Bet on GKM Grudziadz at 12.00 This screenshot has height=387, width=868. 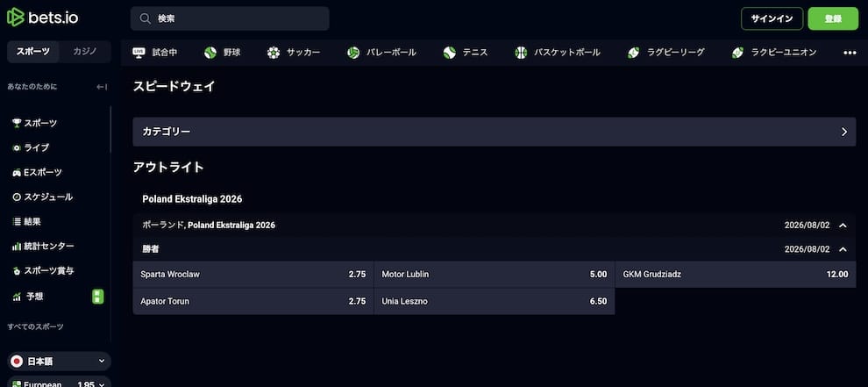[736, 275]
